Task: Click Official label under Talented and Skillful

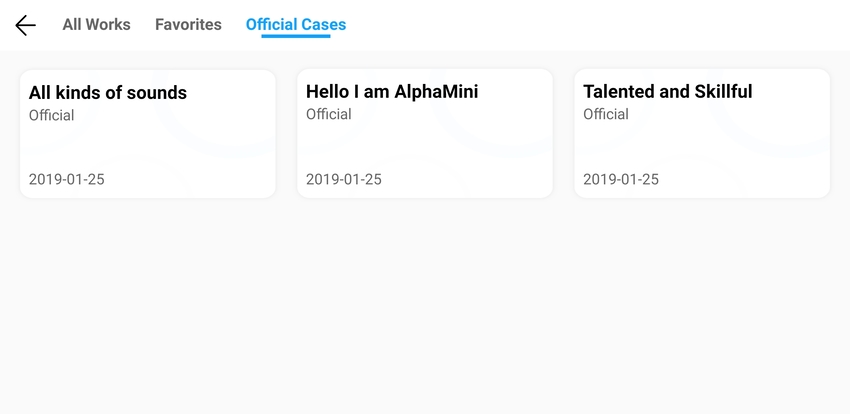Action: click(x=606, y=114)
